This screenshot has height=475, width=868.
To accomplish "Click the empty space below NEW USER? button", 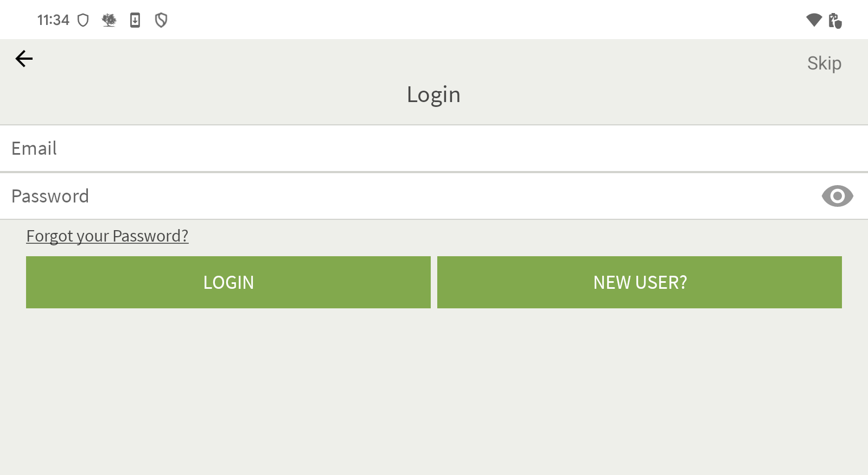I will (x=640, y=380).
